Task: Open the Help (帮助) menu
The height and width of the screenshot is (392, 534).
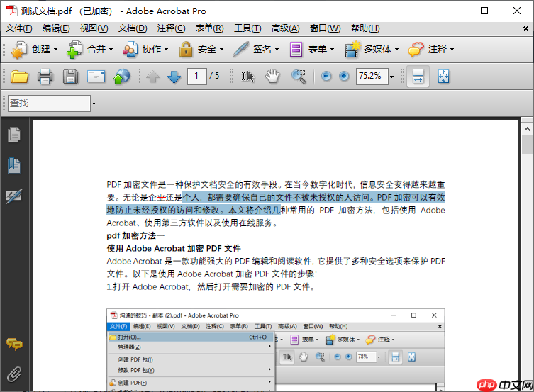Action: pos(365,28)
